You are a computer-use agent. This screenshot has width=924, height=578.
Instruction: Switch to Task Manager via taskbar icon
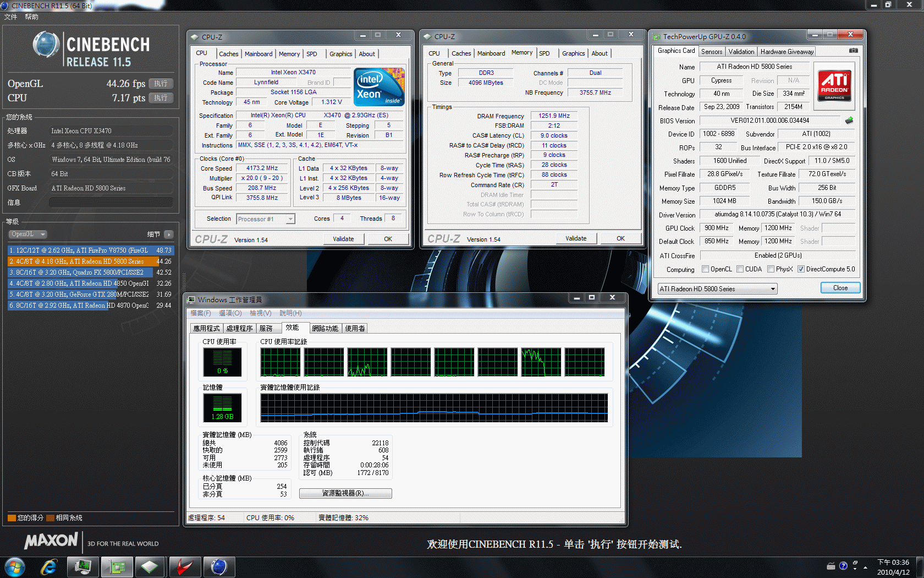click(x=83, y=567)
